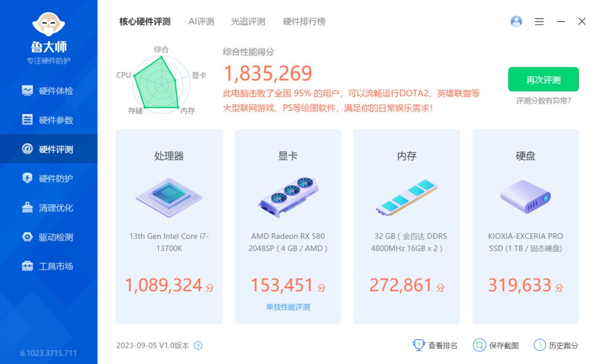Click processor score 1,089,324
Viewport: 596px width, 364px height.
(163, 285)
